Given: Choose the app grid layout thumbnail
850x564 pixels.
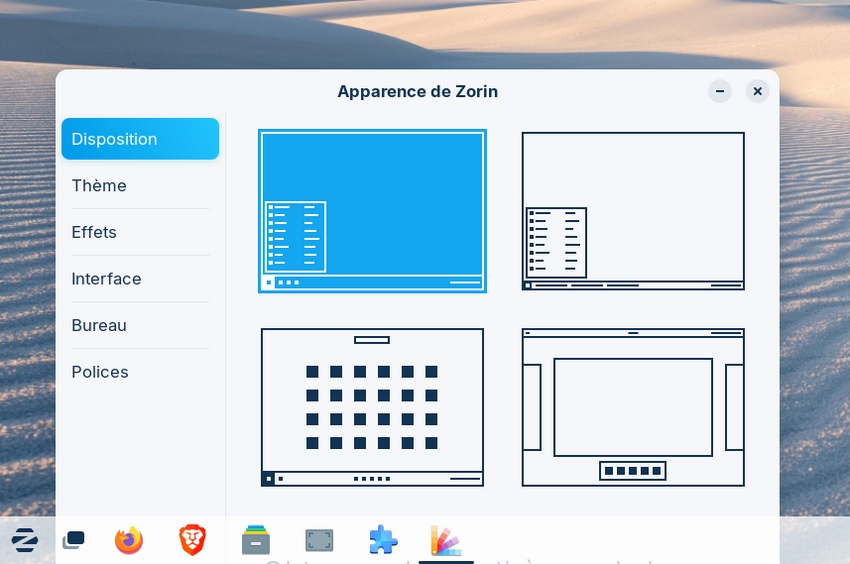Looking at the screenshot, I should (372, 407).
